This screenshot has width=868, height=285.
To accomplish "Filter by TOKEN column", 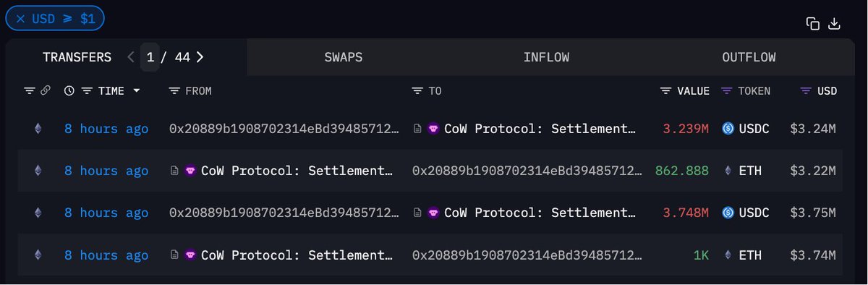I will (726, 91).
